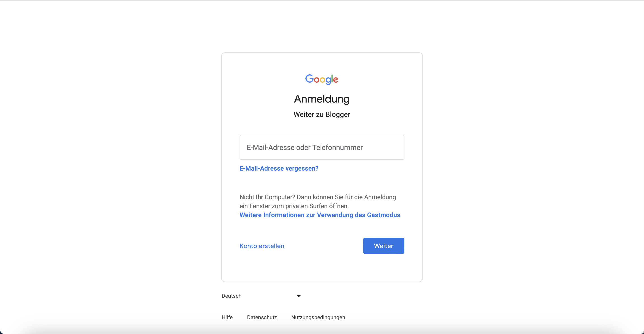Image resolution: width=644 pixels, height=334 pixels.
Task: Click the first red 'o' in Google logo
Action: [x=317, y=80]
